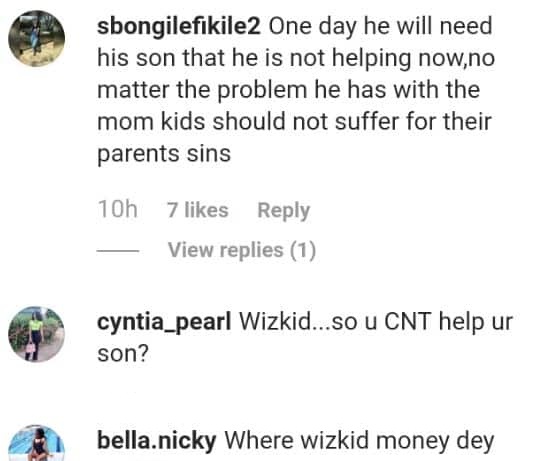Click the 10h comment timestamp
This screenshot has width=534, height=461.
[117, 209]
